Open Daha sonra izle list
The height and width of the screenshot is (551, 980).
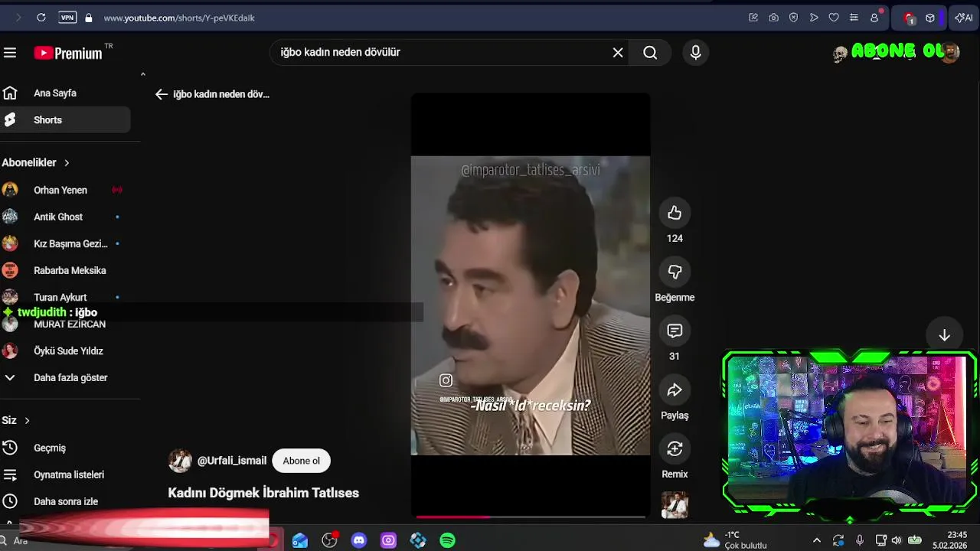pos(65,501)
